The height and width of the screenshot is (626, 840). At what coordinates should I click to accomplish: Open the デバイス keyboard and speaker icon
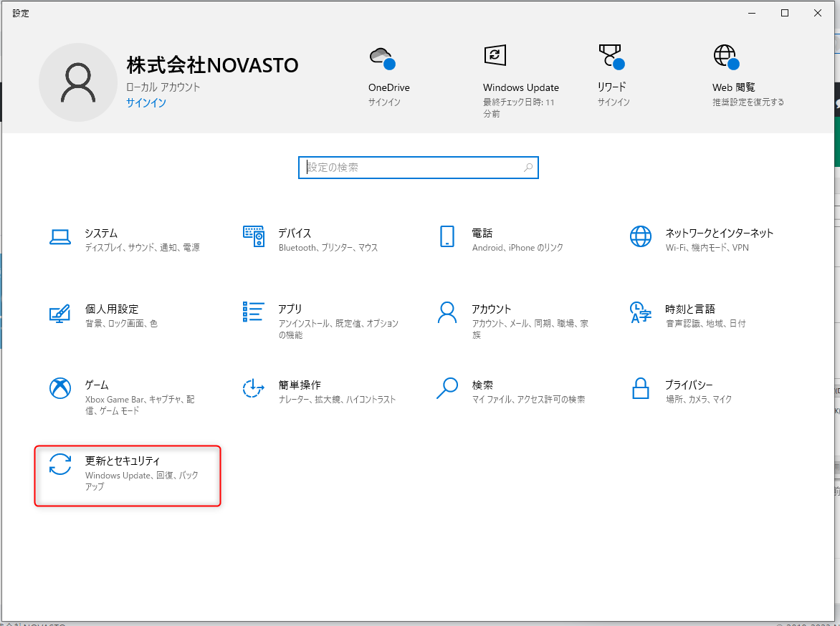tap(254, 236)
